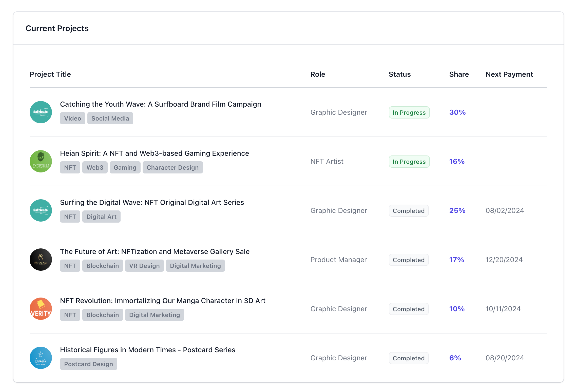Click Completed badge for Metaverse Gallery Sale
The image size is (578, 392).
pos(408,260)
